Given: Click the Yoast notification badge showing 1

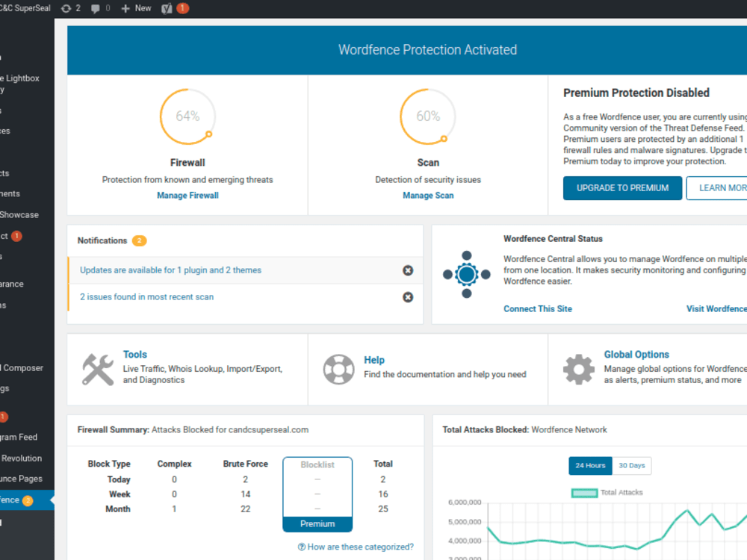Looking at the screenshot, I should (x=182, y=8).
